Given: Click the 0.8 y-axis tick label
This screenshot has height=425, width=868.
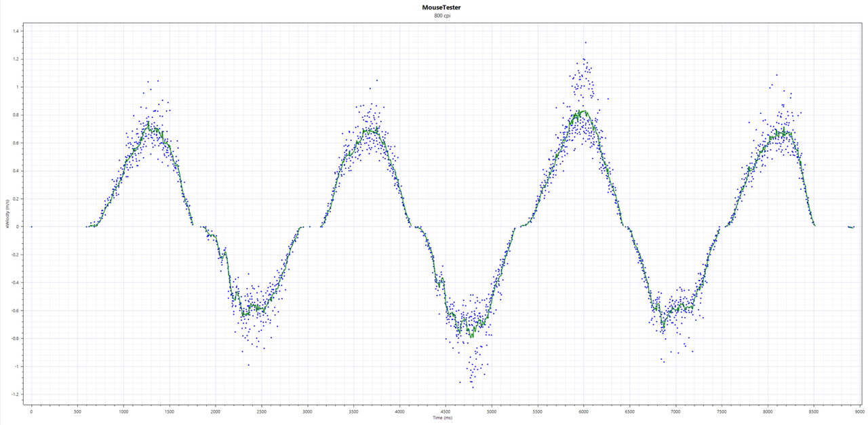Looking at the screenshot, I should [x=17, y=115].
